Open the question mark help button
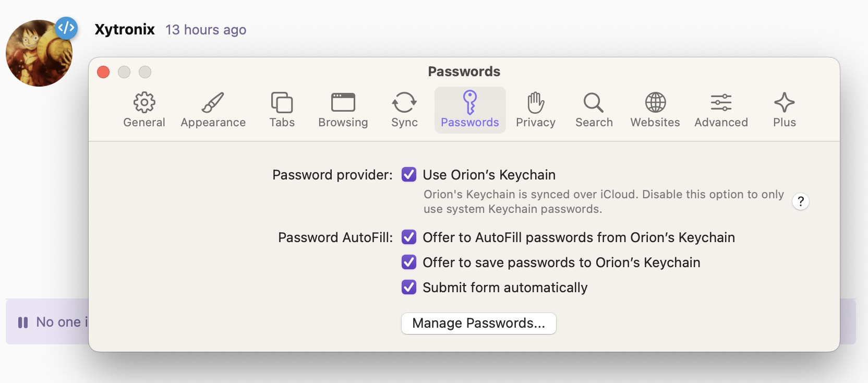The height and width of the screenshot is (383, 868). click(800, 201)
